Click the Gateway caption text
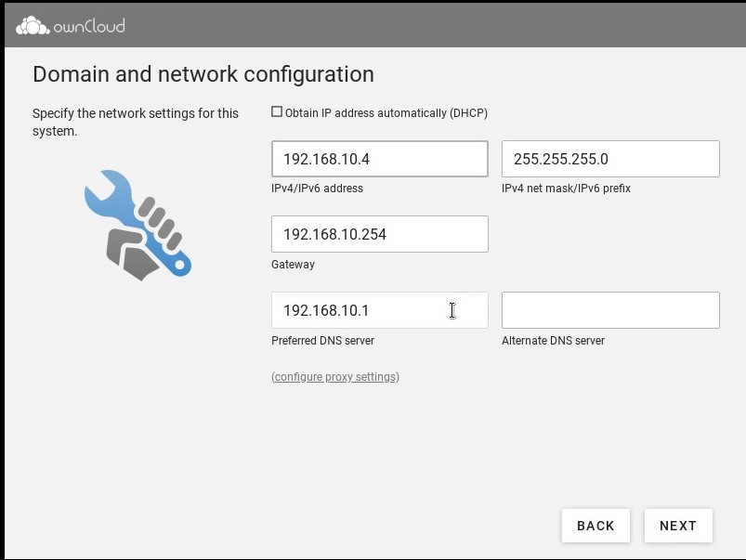This screenshot has height=560, width=746. point(293,265)
